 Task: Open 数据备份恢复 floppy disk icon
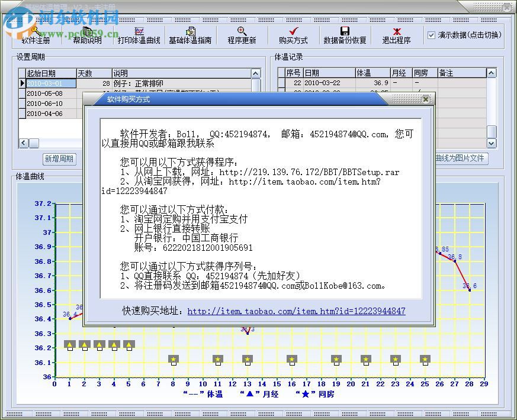[x=345, y=35]
